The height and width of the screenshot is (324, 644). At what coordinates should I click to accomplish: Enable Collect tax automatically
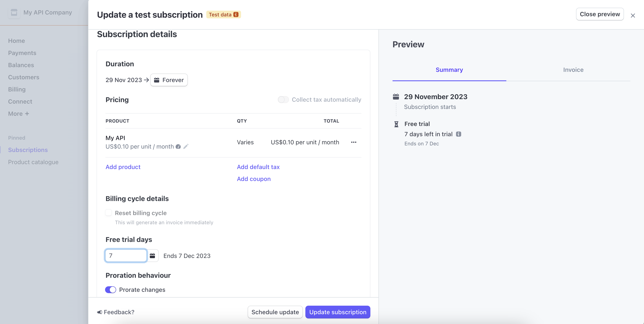tap(283, 100)
